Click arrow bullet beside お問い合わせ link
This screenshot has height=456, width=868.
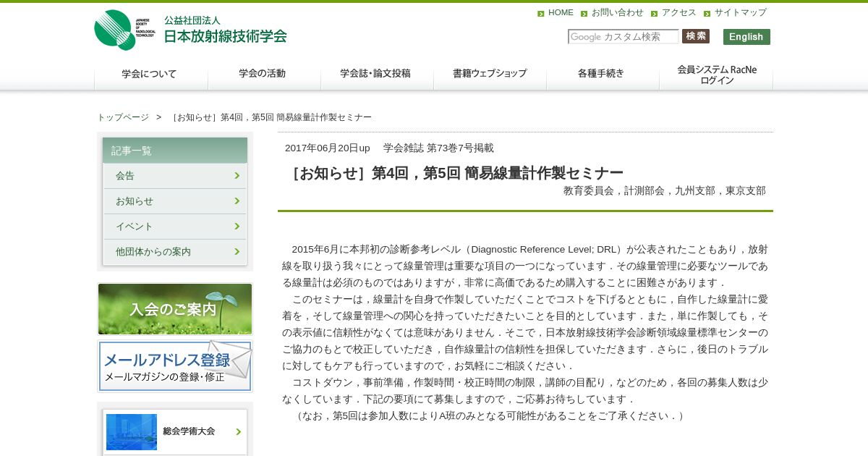(x=584, y=14)
